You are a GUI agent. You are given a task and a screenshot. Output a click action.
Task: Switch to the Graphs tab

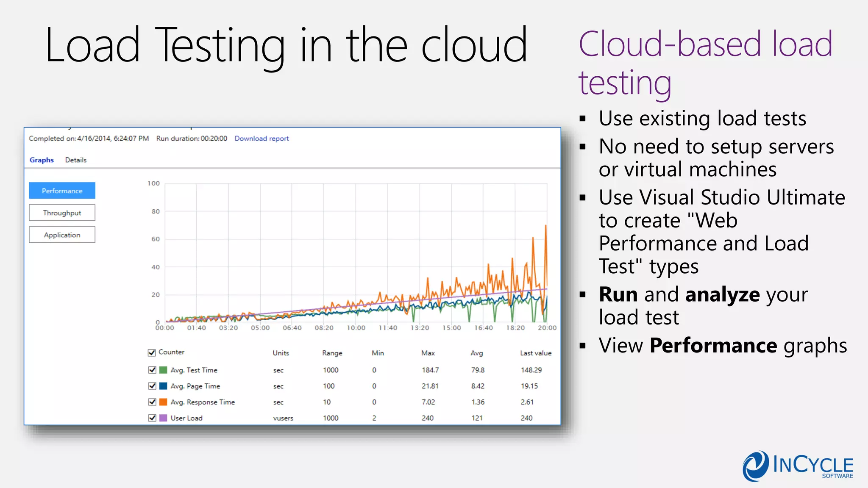42,160
